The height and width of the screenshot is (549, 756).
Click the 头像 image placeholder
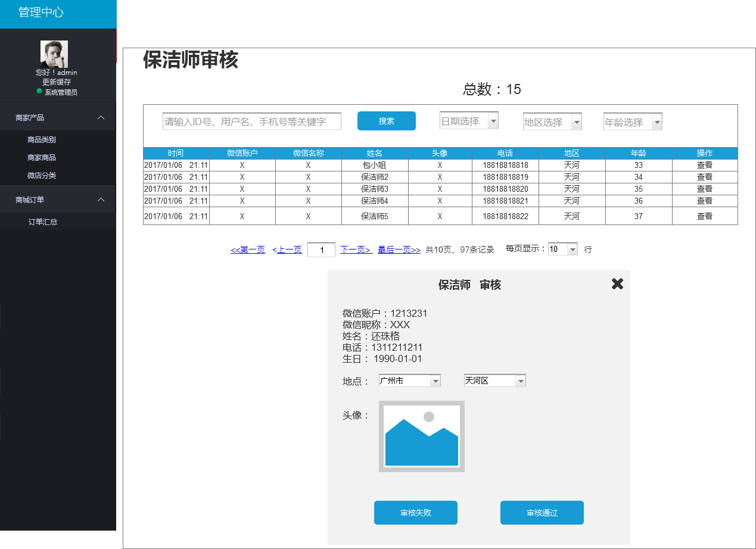tap(421, 436)
